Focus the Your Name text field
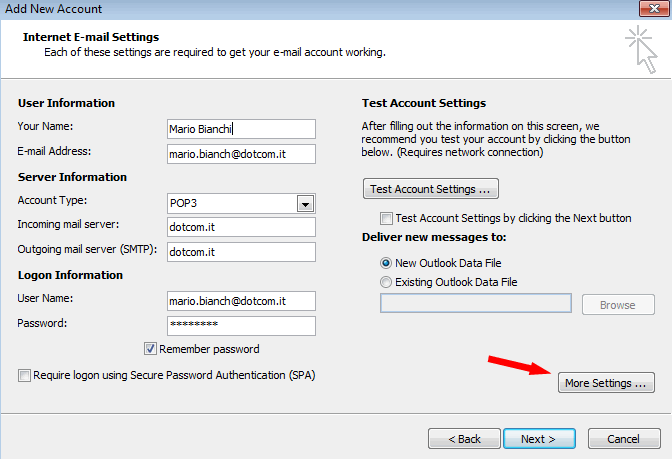This screenshot has height=459, width=672. [241, 129]
